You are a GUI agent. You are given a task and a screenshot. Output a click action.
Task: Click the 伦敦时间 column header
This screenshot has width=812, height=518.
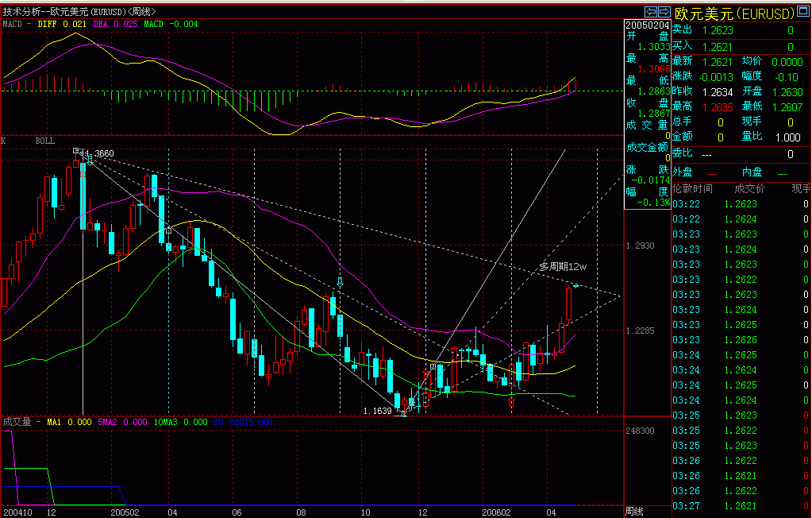tap(693, 188)
